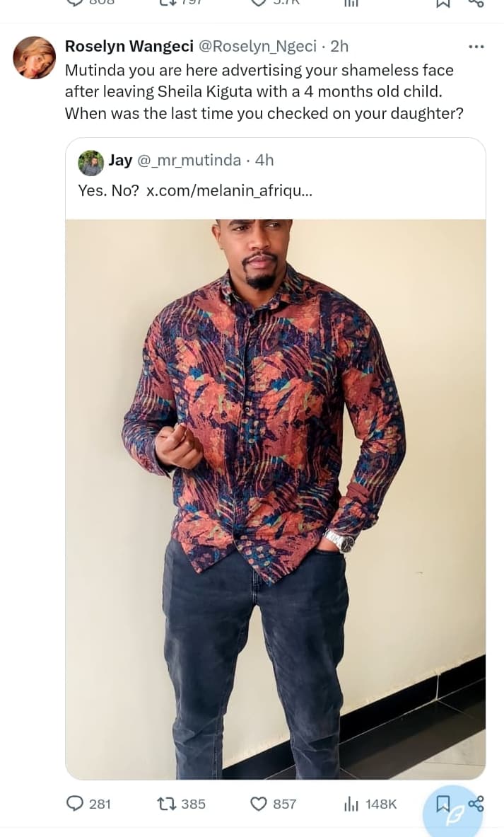This screenshot has width=504, height=837.
Task: Open the Roselyn Wangeci display name
Action: (129, 47)
